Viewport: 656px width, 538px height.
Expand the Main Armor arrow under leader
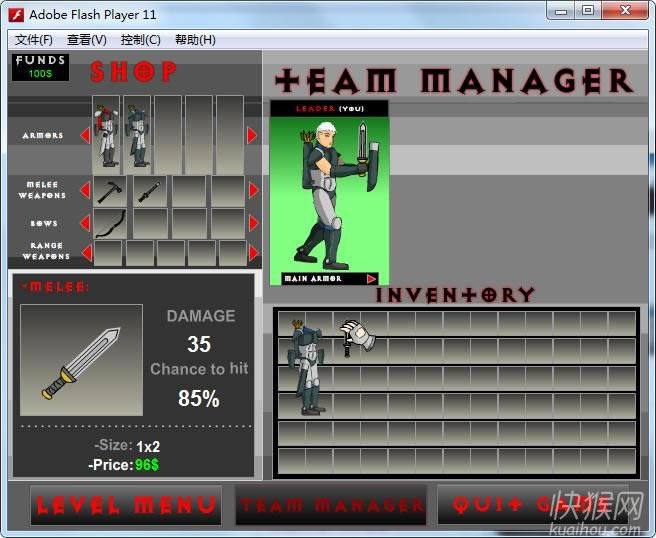coord(372,279)
